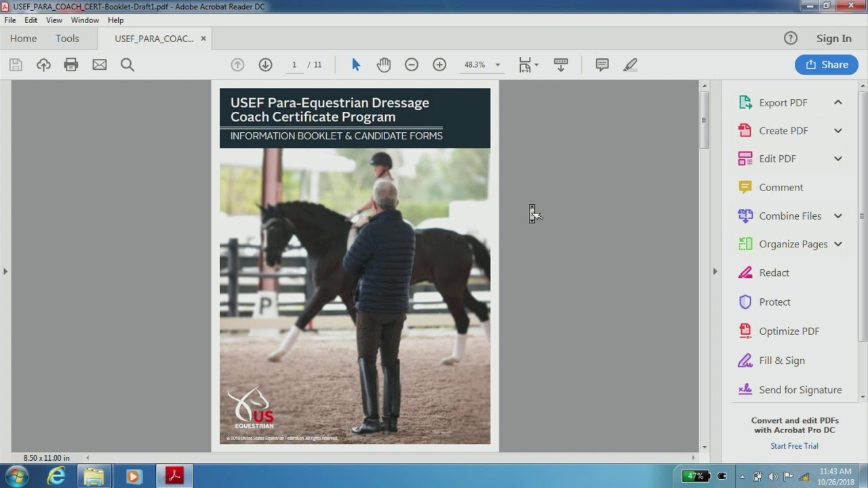This screenshot has width=868, height=488.
Task: Open File Explorer from taskbar
Action: point(94,476)
